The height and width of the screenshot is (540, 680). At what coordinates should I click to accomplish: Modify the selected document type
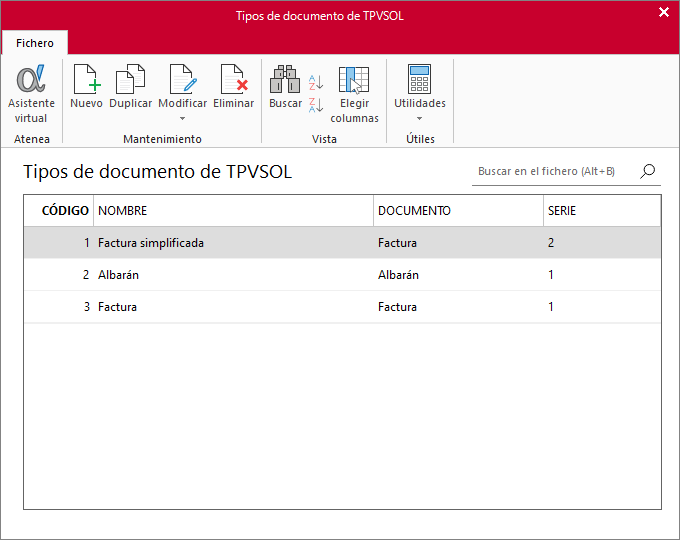point(183,86)
